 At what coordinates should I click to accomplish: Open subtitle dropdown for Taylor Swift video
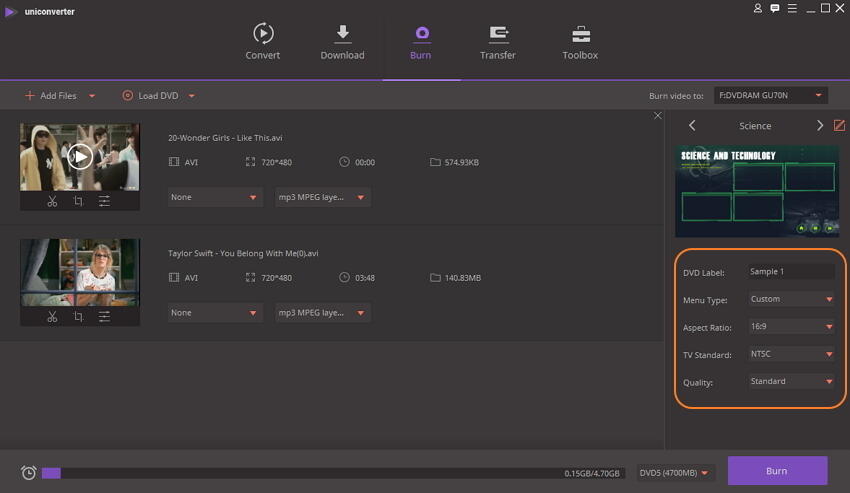point(215,313)
